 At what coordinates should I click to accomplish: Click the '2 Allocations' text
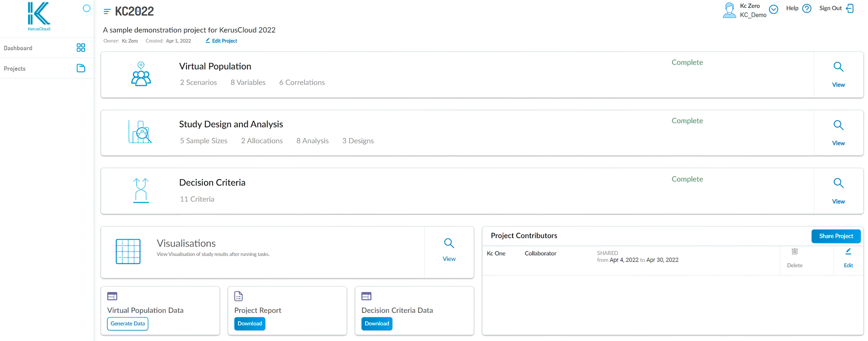pos(262,141)
